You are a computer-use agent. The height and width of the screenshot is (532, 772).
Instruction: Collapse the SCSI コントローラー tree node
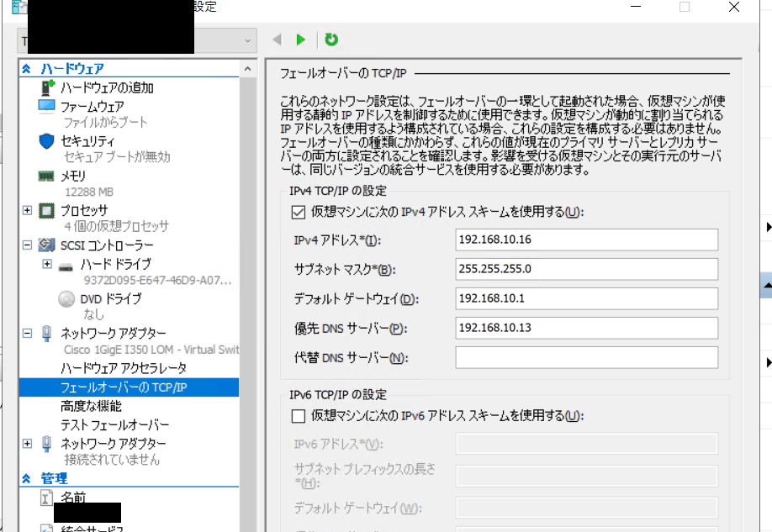point(27,245)
